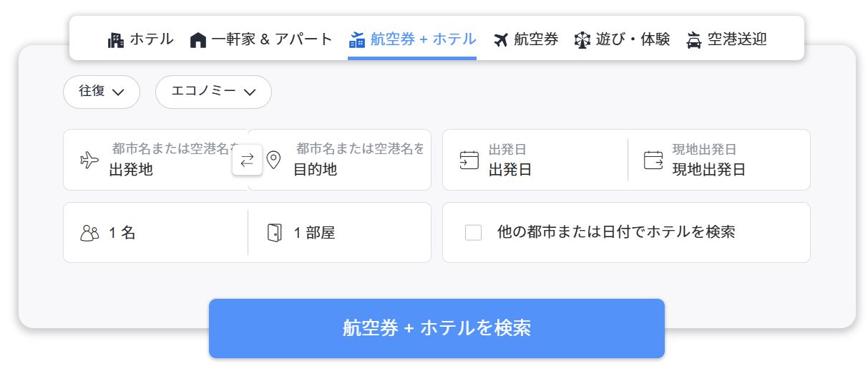The width and height of the screenshot is (868, 369).
Task: Click the swap origin and destination arrows icon
Action: point(247,160)
